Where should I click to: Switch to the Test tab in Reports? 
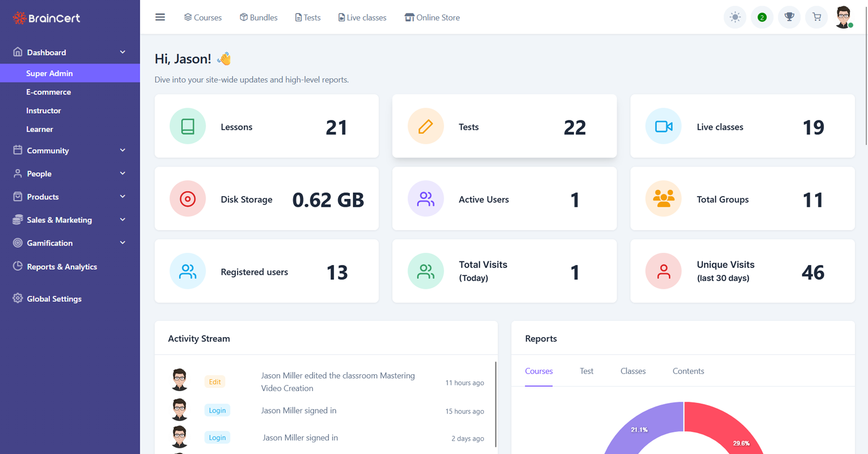tap(586, 371)
